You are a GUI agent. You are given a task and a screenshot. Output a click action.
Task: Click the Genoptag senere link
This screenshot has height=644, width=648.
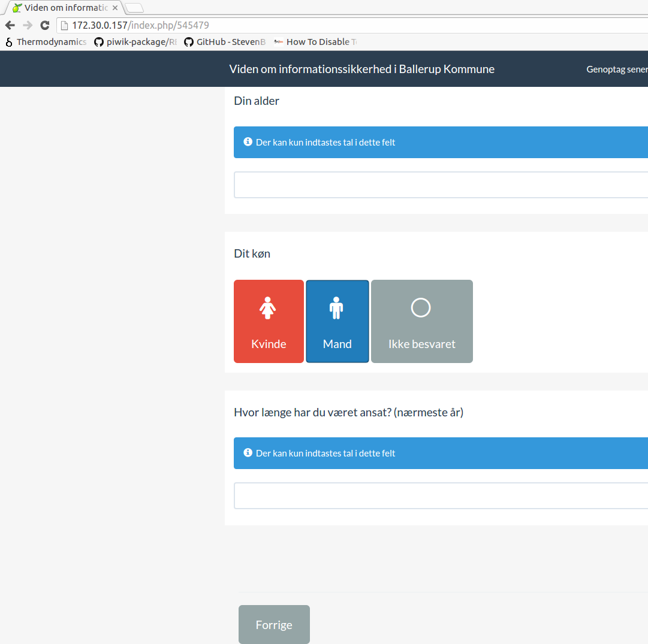pos(616,69)
